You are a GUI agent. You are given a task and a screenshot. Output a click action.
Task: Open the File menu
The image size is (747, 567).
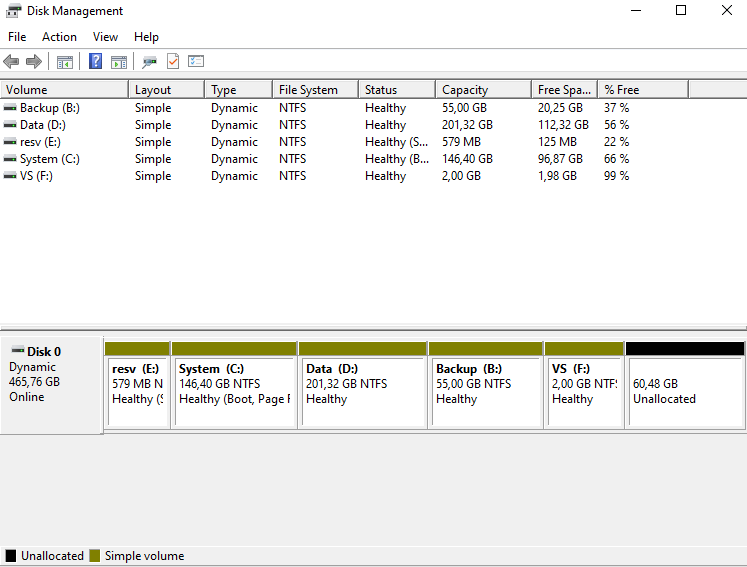(17, 37)
